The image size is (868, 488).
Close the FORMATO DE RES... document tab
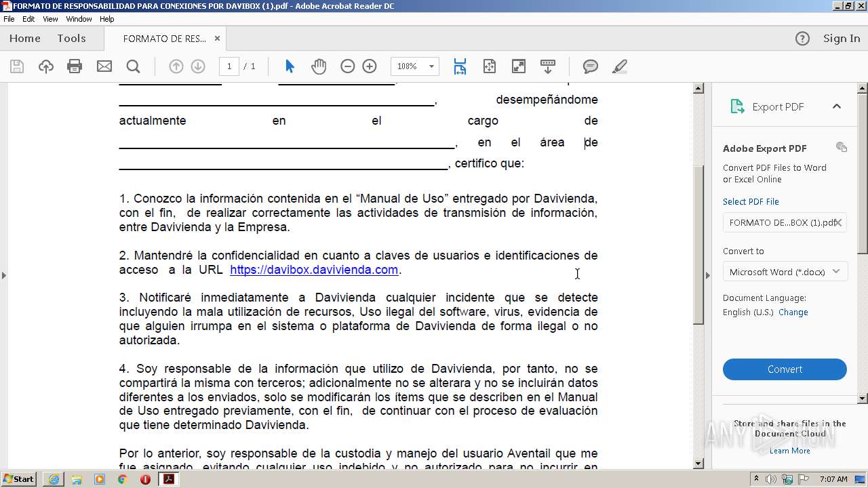pos(217,39)
